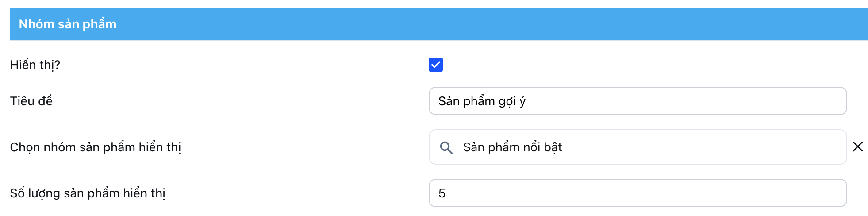Click the magnifier icon in product group field
The width and height of the screenshot is (868, 216).
point(446,147)
